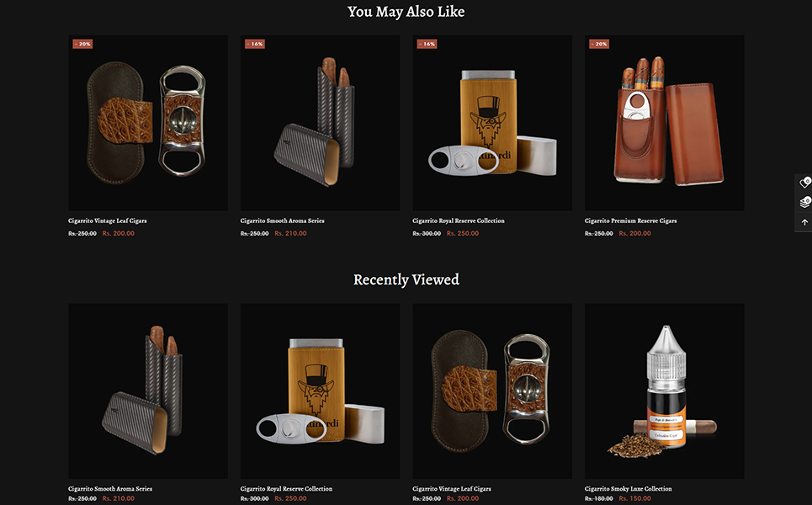Select the Premium Reserve Cigars leather case image
This screenshot has height=505, width=812.
[665, 123]
